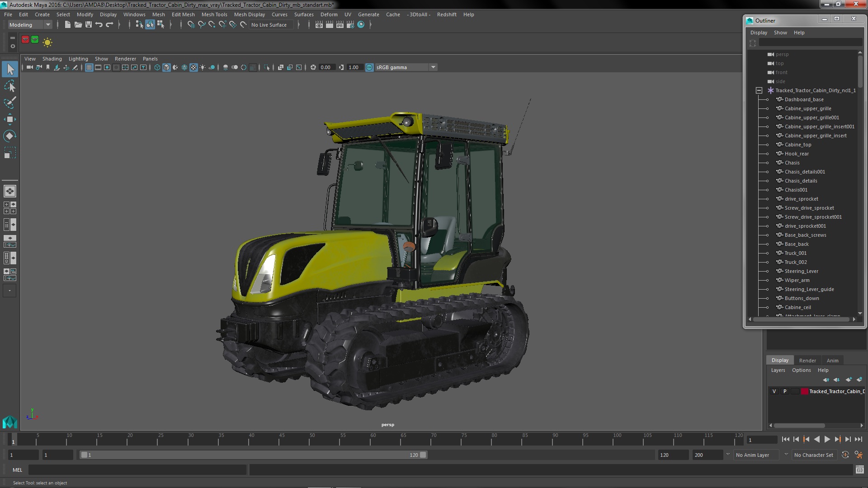Choose the Scale tool
The width and height of the screenshot is (868, 488).
click(x=10, y=153)
